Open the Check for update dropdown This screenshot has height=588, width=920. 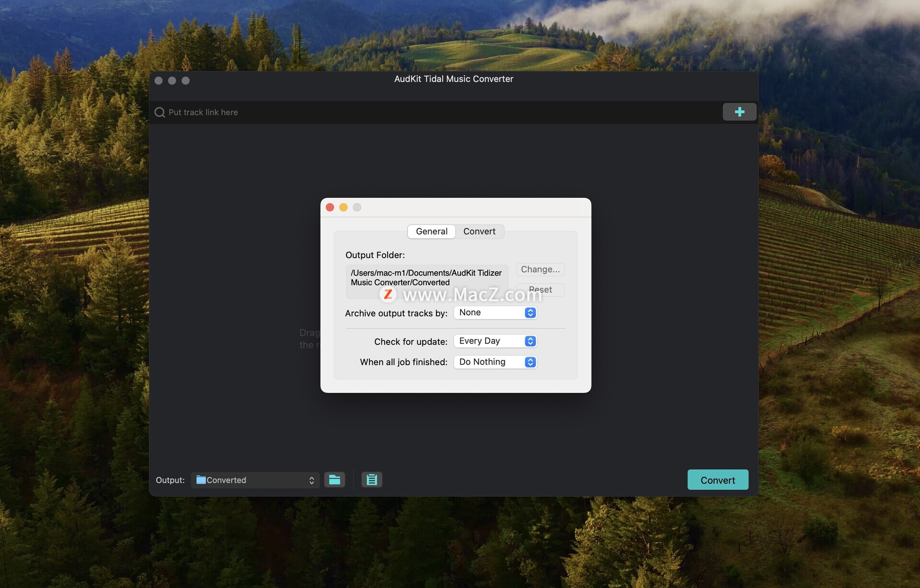(495, 341)
